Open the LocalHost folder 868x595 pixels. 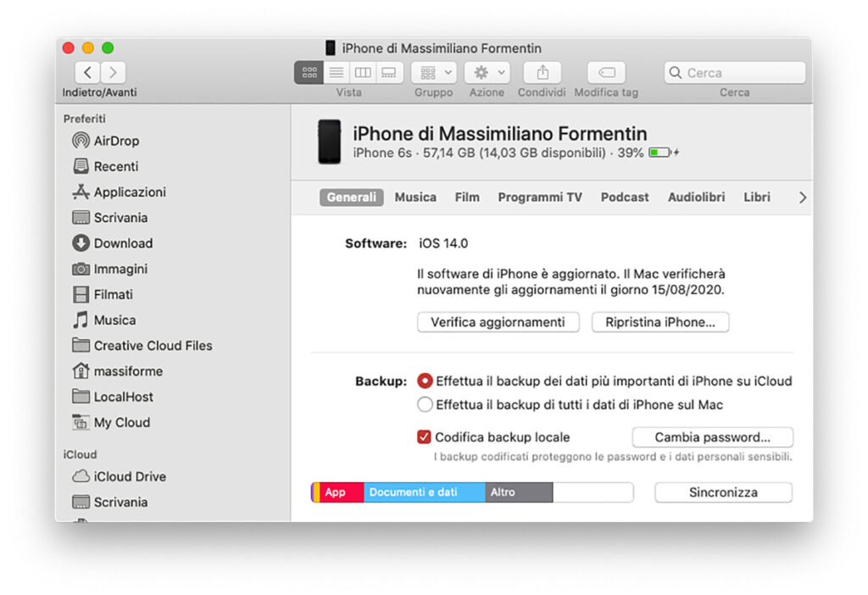[x=113, y=397]
